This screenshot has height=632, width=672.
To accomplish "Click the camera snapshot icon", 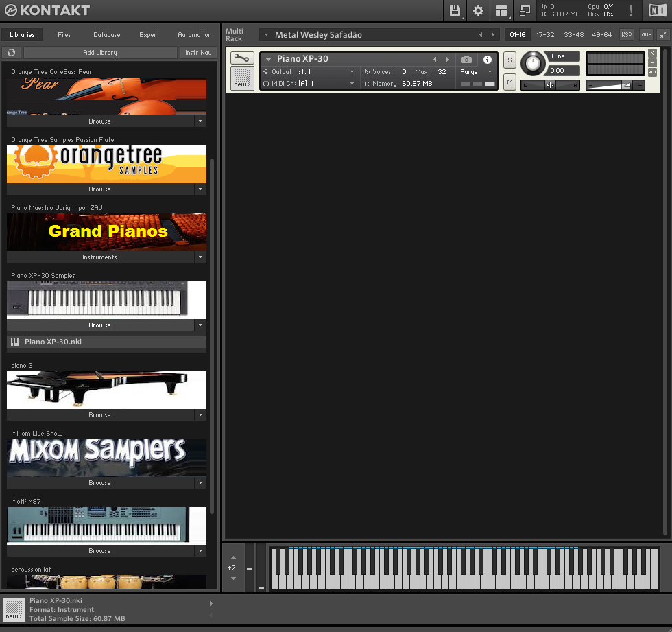I will pyautogui.click(x=467, y=59).
